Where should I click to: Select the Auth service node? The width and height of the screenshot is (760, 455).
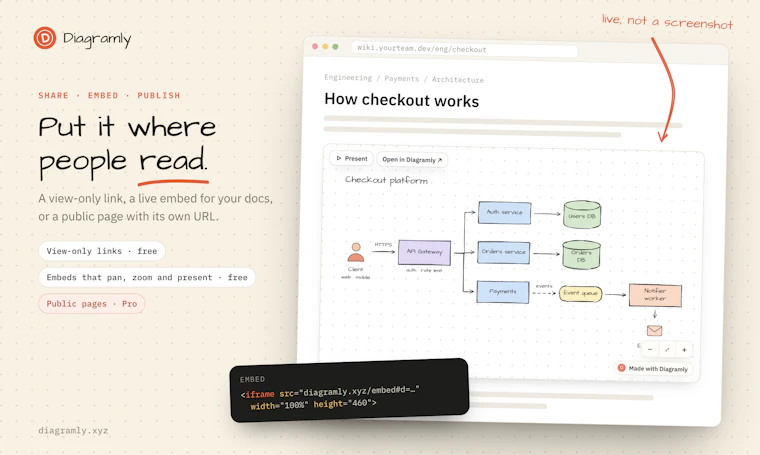click(x=504, y=213)
